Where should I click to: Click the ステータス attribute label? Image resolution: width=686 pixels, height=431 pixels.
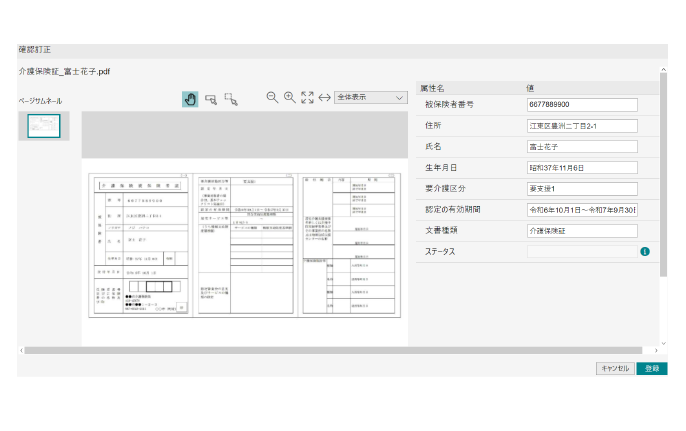click(440, 252)
